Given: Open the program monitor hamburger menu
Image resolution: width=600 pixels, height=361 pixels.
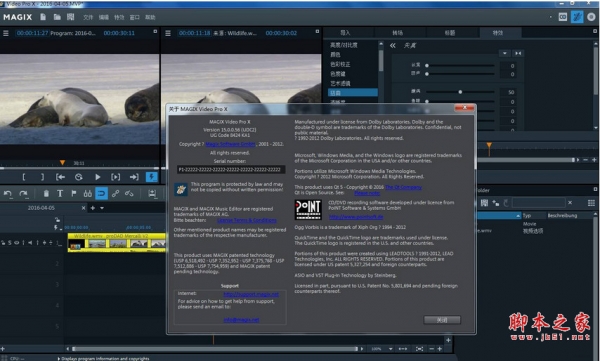Looking at the screenshot, I should [x=6, y=33].
